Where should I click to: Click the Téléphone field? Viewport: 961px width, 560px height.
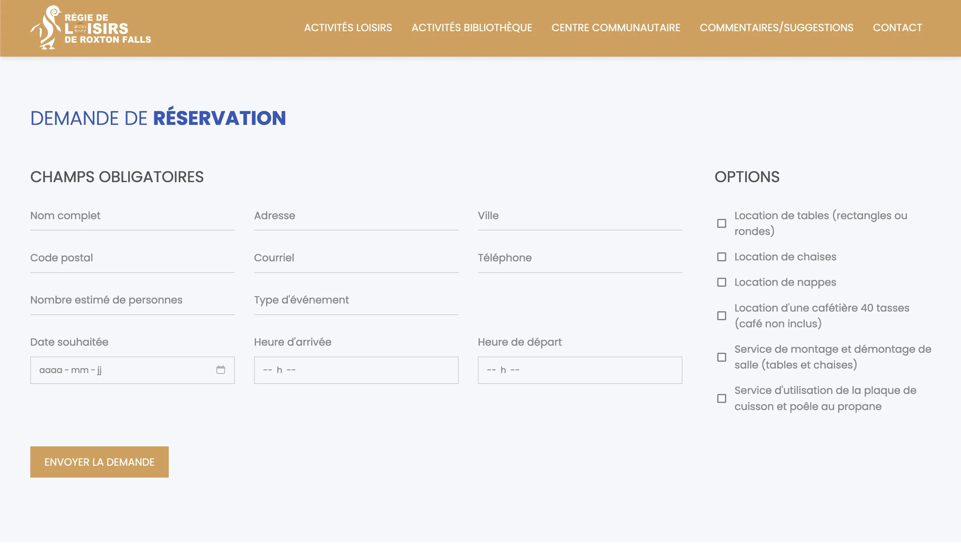point(580,258)
